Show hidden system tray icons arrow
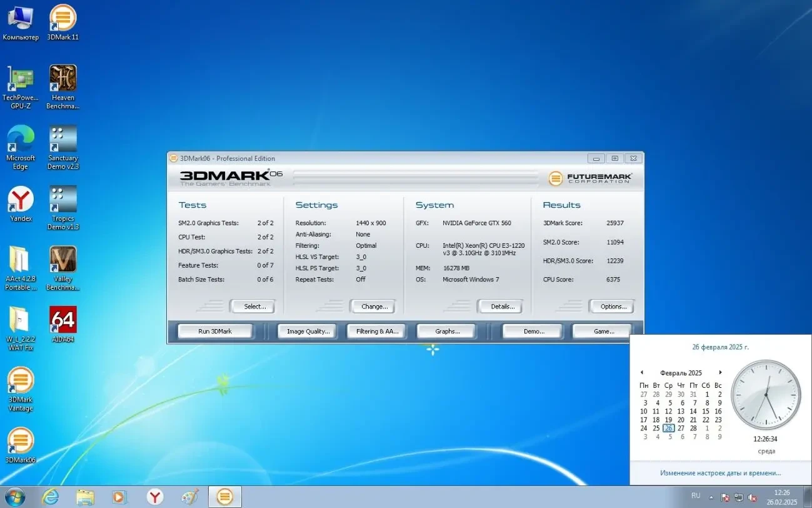 [x=711, y=497]
